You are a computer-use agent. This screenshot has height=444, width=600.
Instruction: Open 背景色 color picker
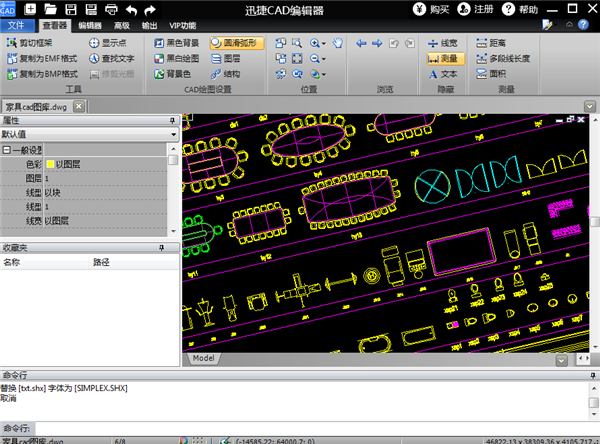point(173,74)
